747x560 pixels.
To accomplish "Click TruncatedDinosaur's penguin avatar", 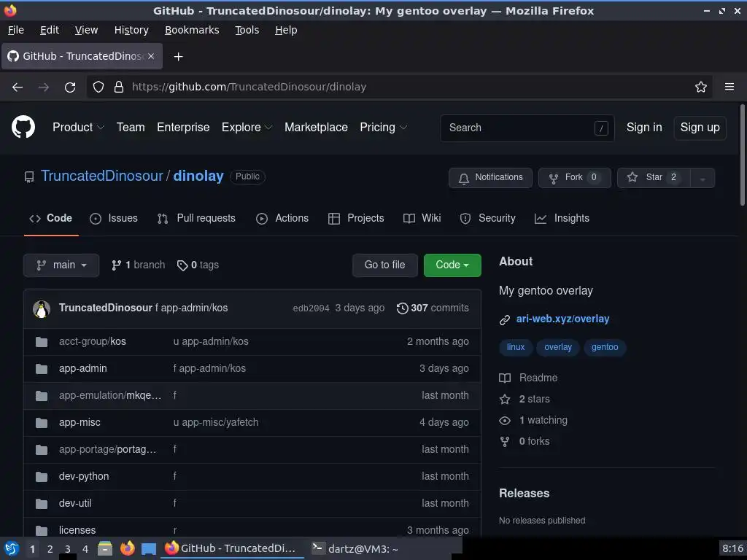I will 42,308.
